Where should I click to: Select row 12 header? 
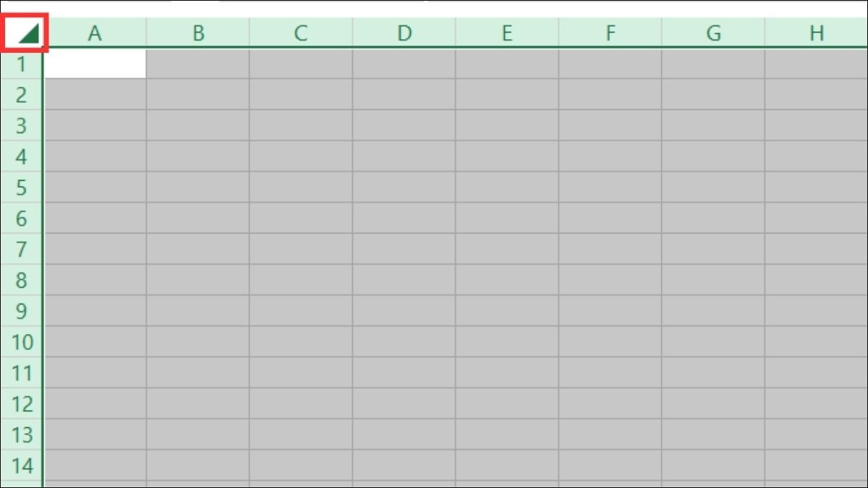(x=21, y=403)
